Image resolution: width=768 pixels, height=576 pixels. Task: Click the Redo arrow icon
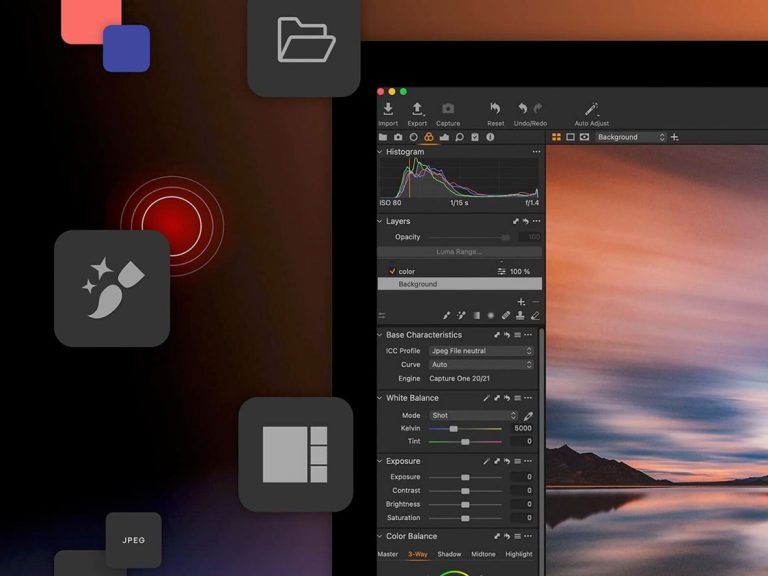coord(538,108)
